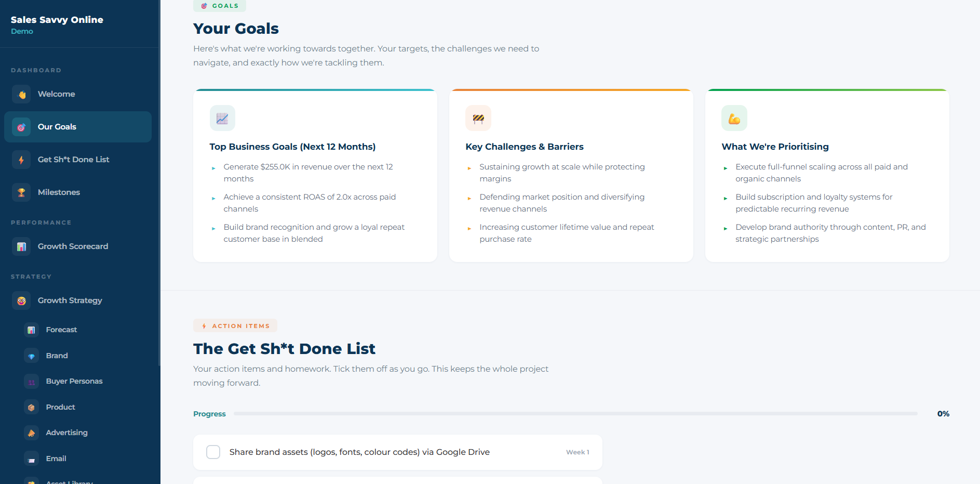Viewport: 980px width, 484px height.
Task: Click the waving hand Welcome icon
Action: (21, 94)
